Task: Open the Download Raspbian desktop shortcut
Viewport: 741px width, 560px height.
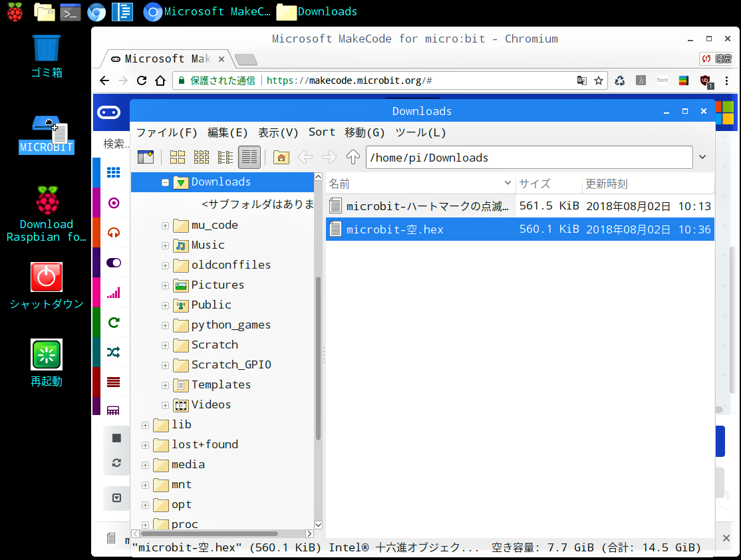Action: (x=47, y=215)
